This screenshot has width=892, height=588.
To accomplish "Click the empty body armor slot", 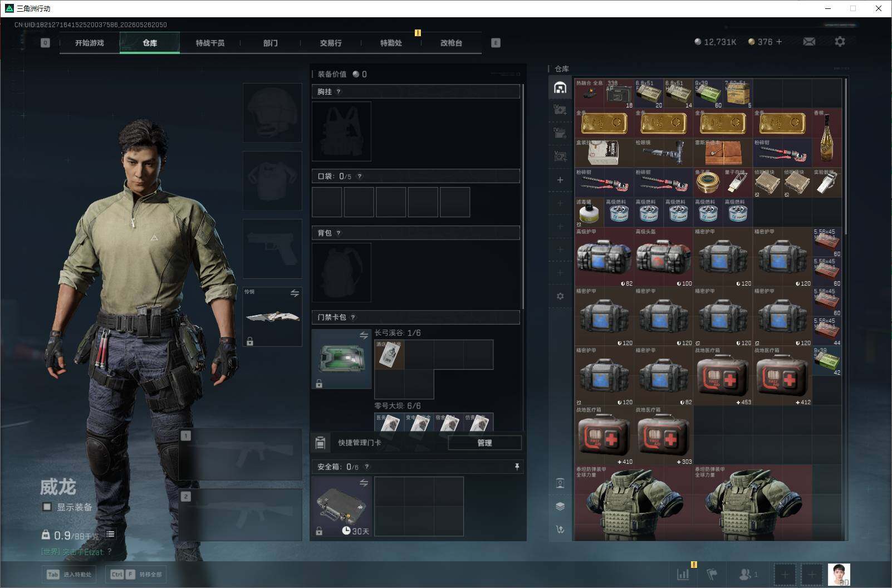I will coord(272,180).
